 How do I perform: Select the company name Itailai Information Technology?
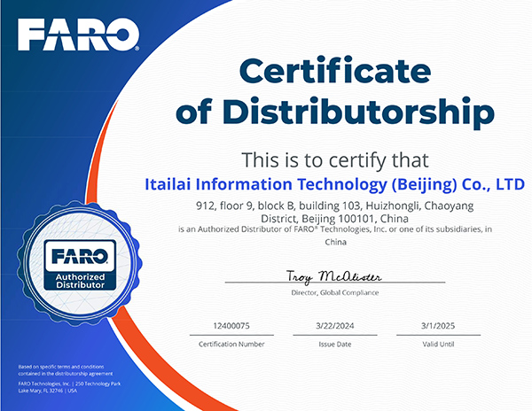[334, 184]
